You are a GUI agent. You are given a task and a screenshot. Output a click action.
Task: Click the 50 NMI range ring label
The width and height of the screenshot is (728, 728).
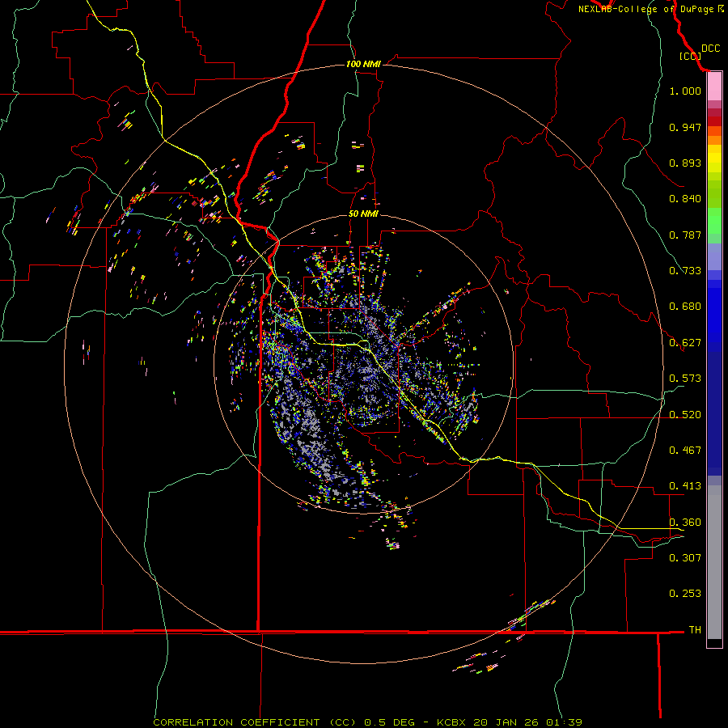point(363,214)
